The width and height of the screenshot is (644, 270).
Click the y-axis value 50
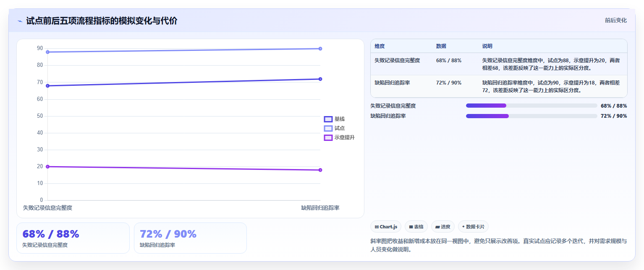pyautogui.click(x=40, y=116)
